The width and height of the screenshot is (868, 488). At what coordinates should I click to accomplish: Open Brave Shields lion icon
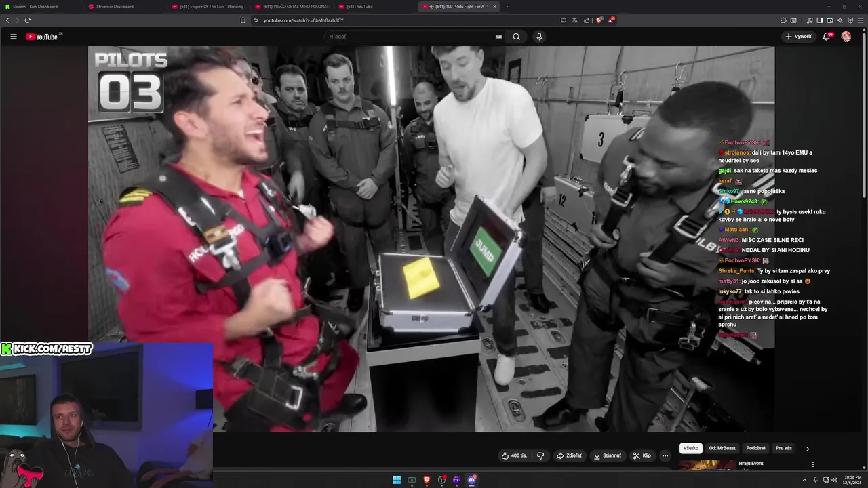[599, 20]
